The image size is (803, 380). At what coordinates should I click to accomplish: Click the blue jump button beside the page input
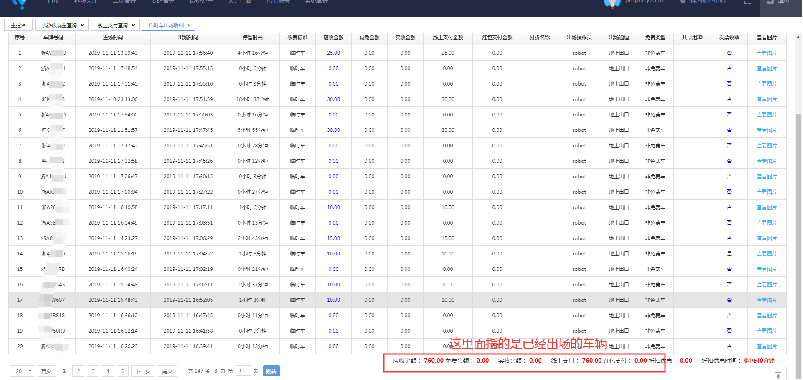271,371
